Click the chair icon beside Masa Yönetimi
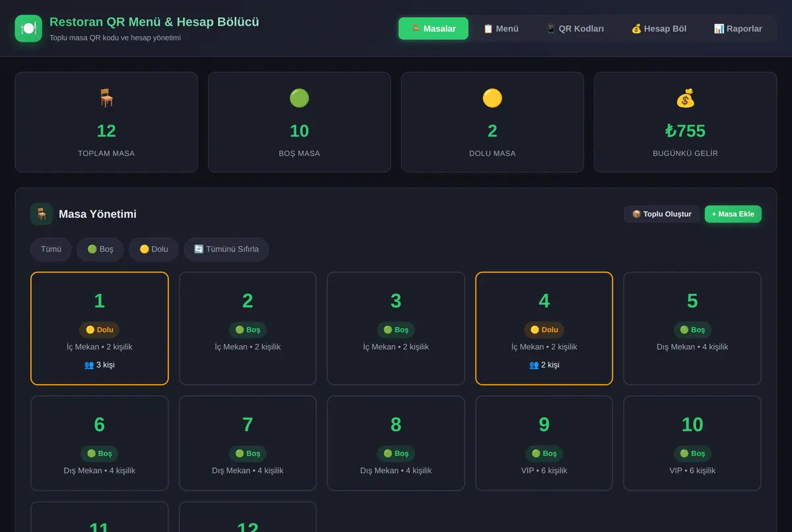 42,214
